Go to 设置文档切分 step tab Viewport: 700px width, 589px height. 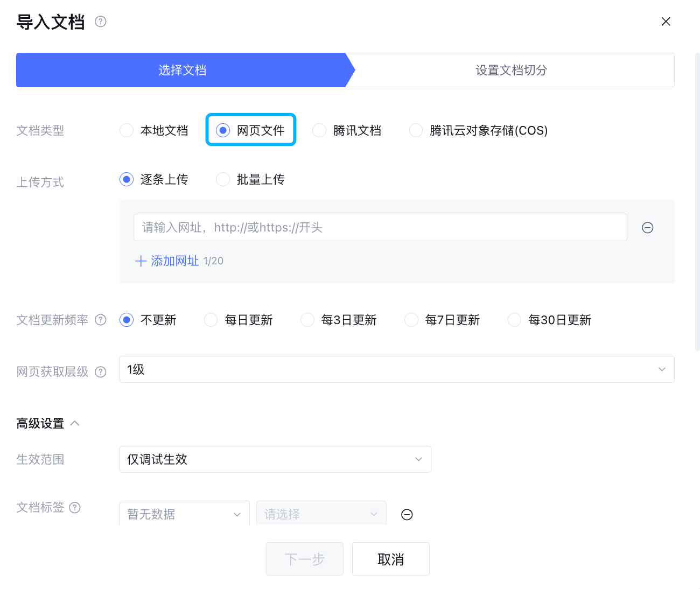[x=510, y=70]
